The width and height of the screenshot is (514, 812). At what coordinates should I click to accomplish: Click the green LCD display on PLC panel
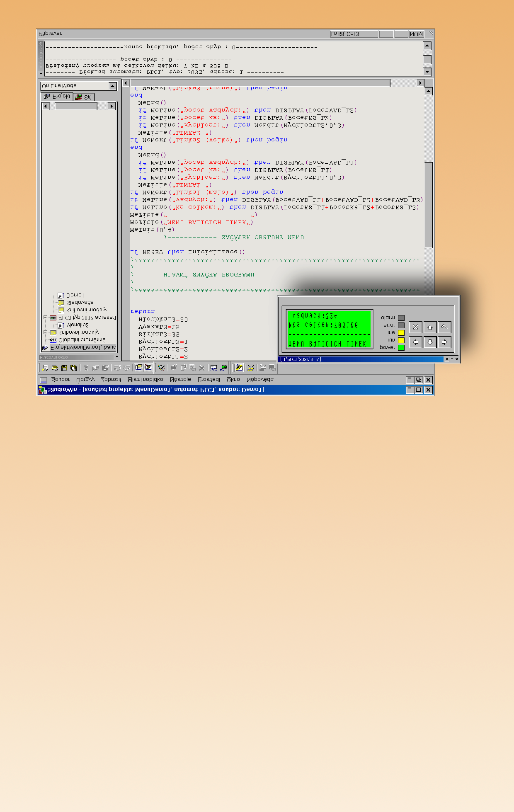(329, 329)
